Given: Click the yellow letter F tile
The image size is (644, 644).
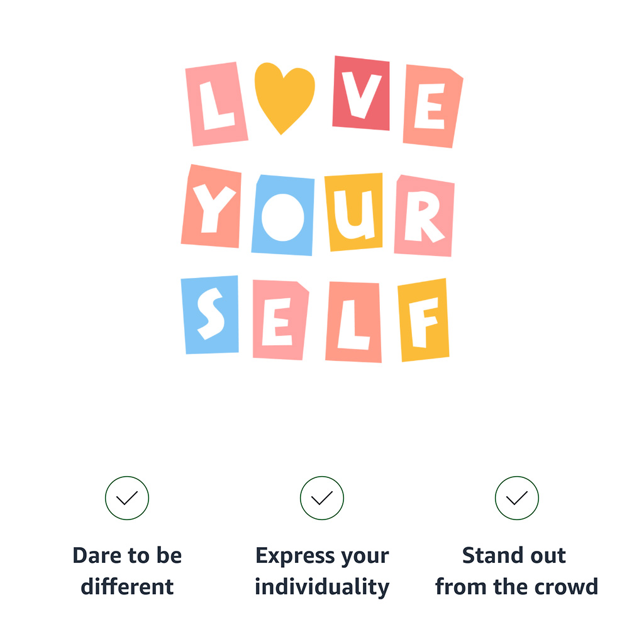Looking at the screenshot, I should (424, 320).
